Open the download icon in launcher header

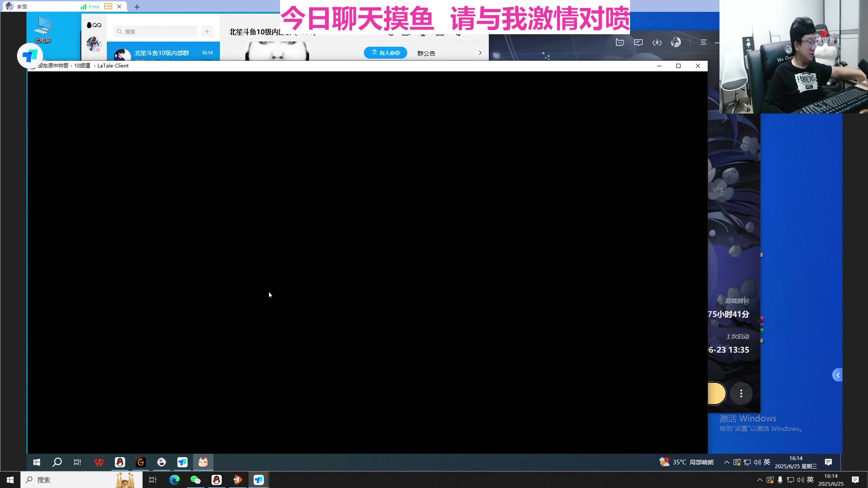pyautogui.click(x=657, y=42)
